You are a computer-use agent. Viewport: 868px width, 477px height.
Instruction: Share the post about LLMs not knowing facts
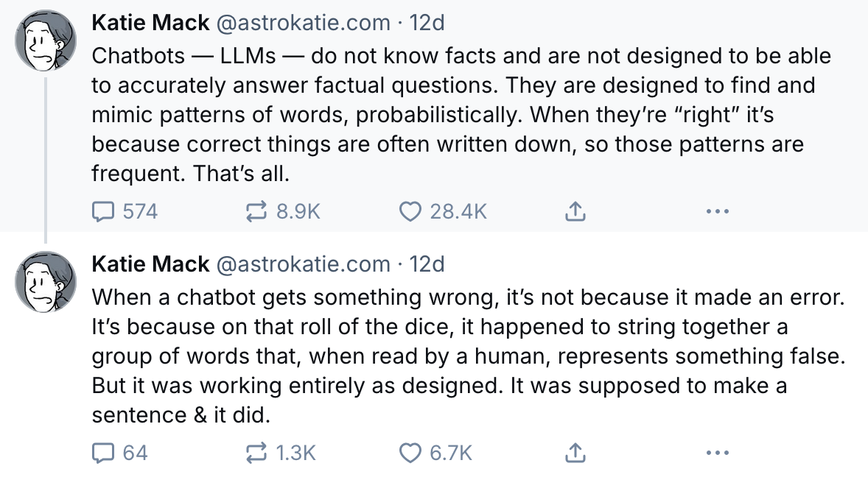tap(575, 212)
